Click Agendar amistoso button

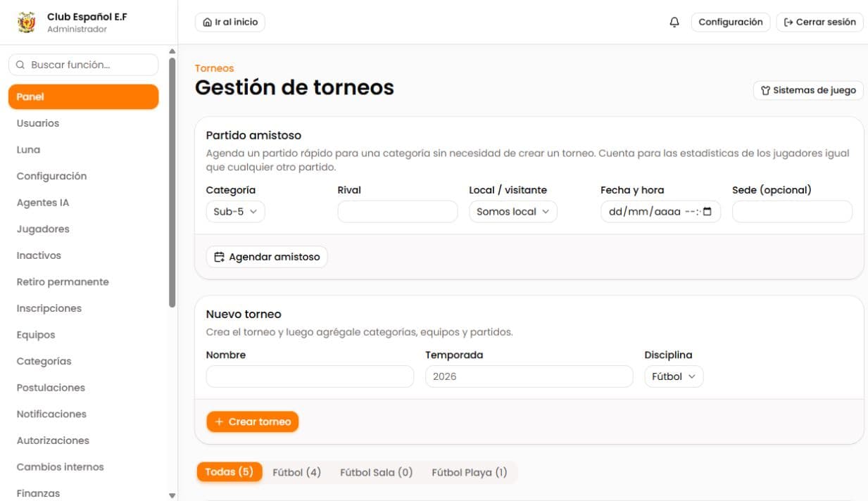267,257
